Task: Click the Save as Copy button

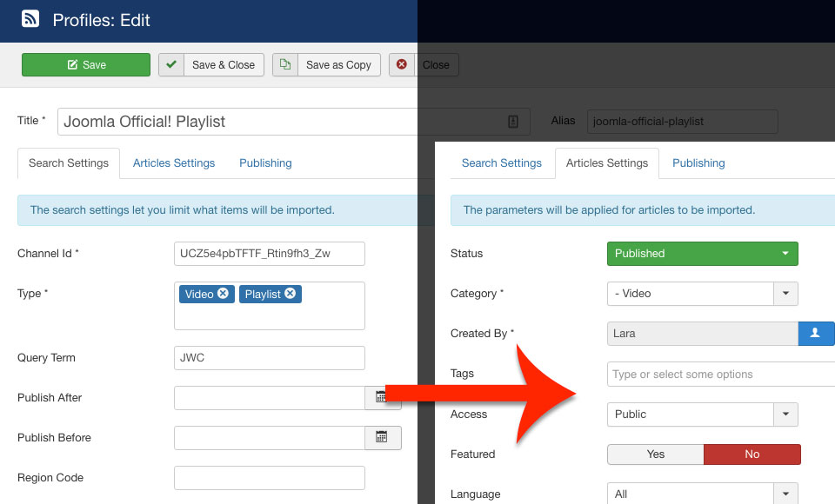Action: [326, 65]
